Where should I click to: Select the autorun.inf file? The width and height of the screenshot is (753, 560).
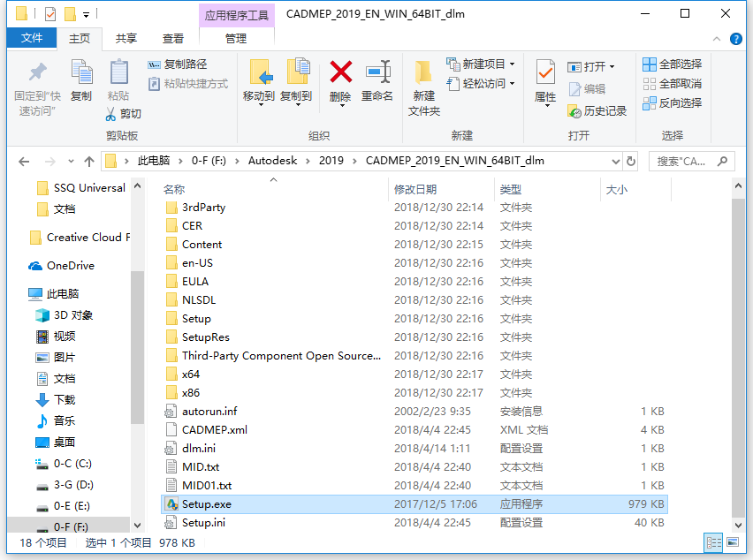coord(209,412)
